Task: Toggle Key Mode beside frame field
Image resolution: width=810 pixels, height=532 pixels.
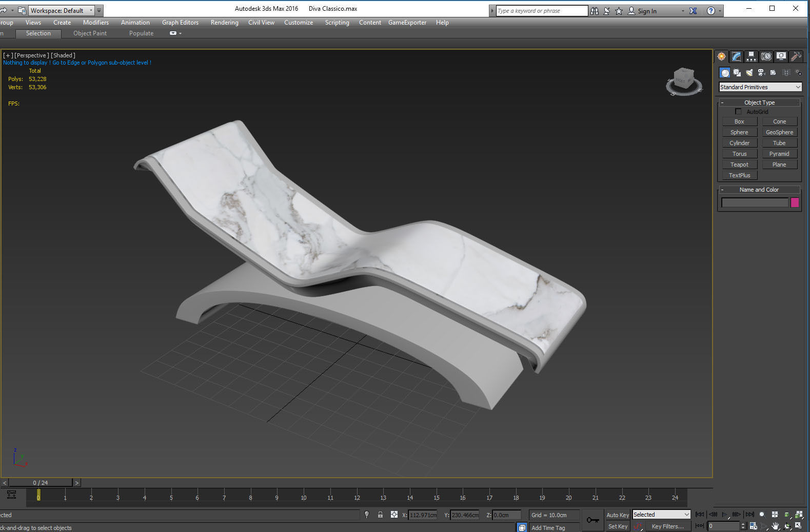Action: pos(700,526)
